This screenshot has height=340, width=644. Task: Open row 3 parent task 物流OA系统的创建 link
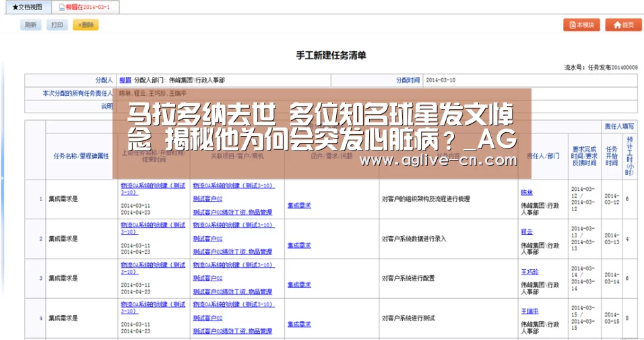[x=153, y=268]
